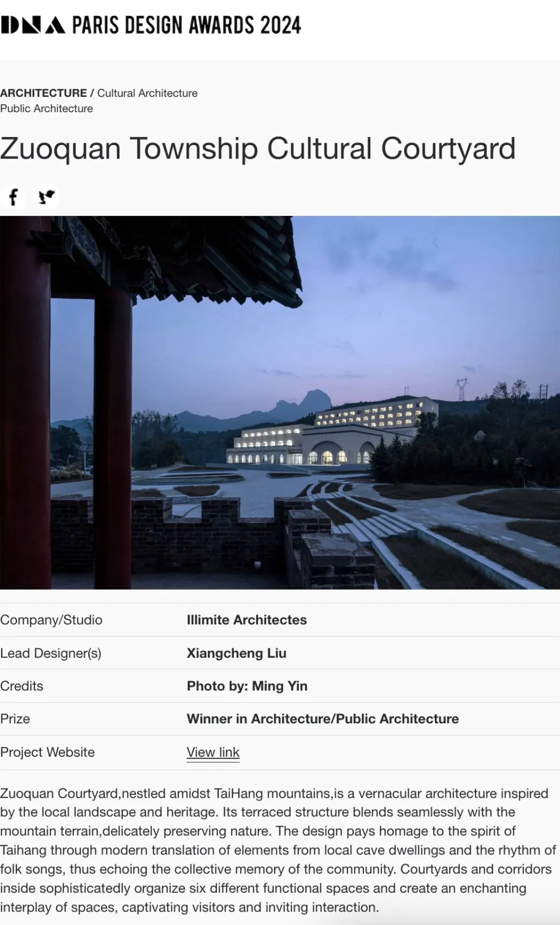Click the Company/Studio row label
The height and width of the screenshot is (925, 560).
pos(51,620)
